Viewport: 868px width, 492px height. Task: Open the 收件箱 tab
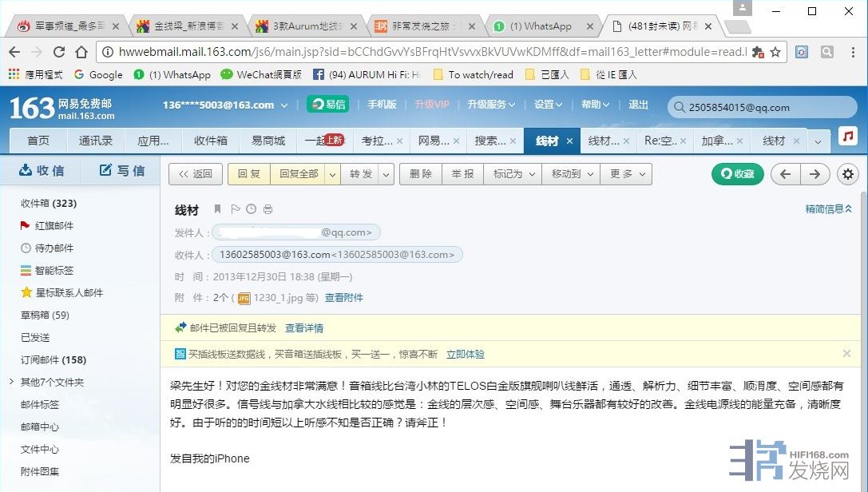pyautogui.click(x=210, y=141)
